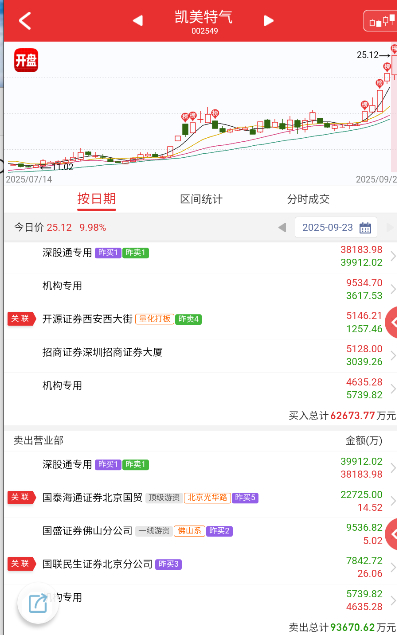This screenshot has height=635, width=397.
Task: Click the stock code 002549
Action: tap(205, 31)
